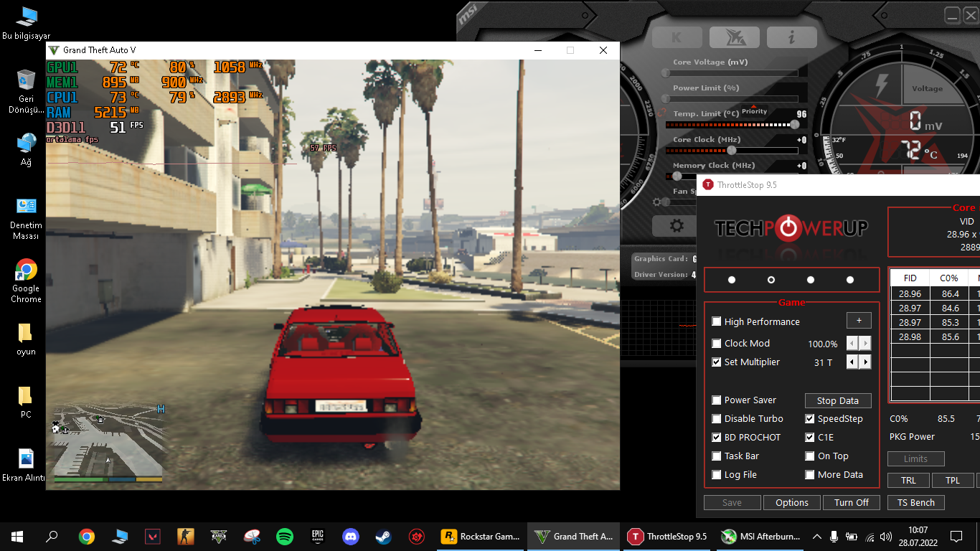Open the Kombustor K button in MSI Afterburner
This screenshot has height=551, width=980.
pos(677,37)
